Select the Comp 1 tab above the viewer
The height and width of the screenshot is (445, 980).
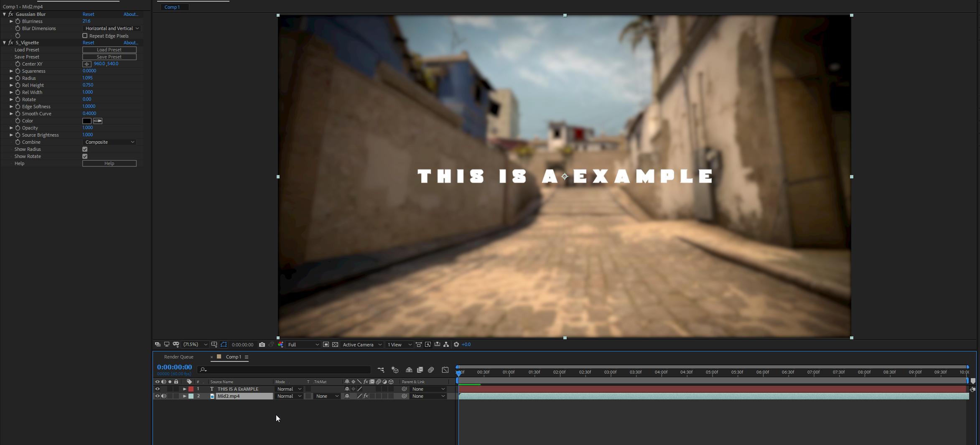click(172, 7)
